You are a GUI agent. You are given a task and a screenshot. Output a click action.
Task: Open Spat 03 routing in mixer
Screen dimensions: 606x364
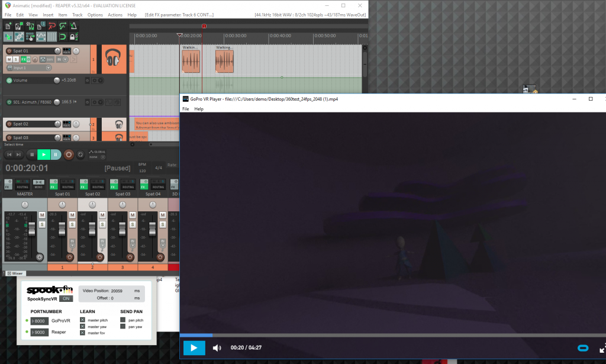pyautogui.click(x=128, y=184)
